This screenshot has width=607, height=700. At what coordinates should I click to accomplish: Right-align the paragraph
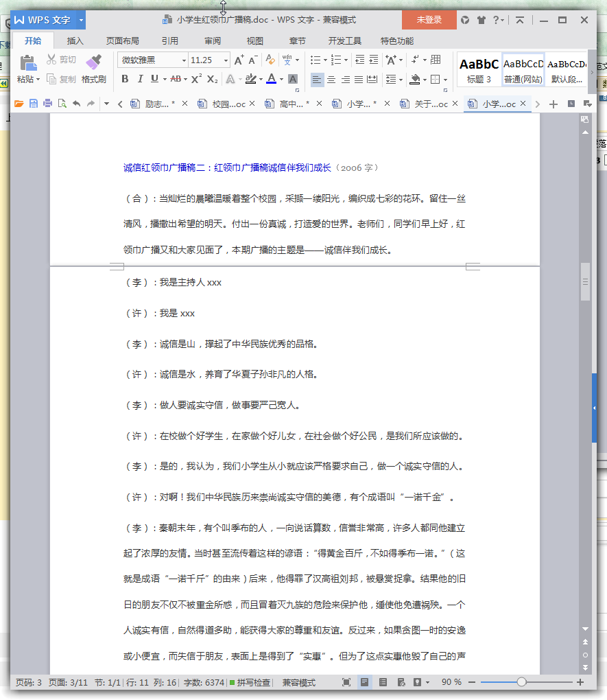(x=346, y=80)
